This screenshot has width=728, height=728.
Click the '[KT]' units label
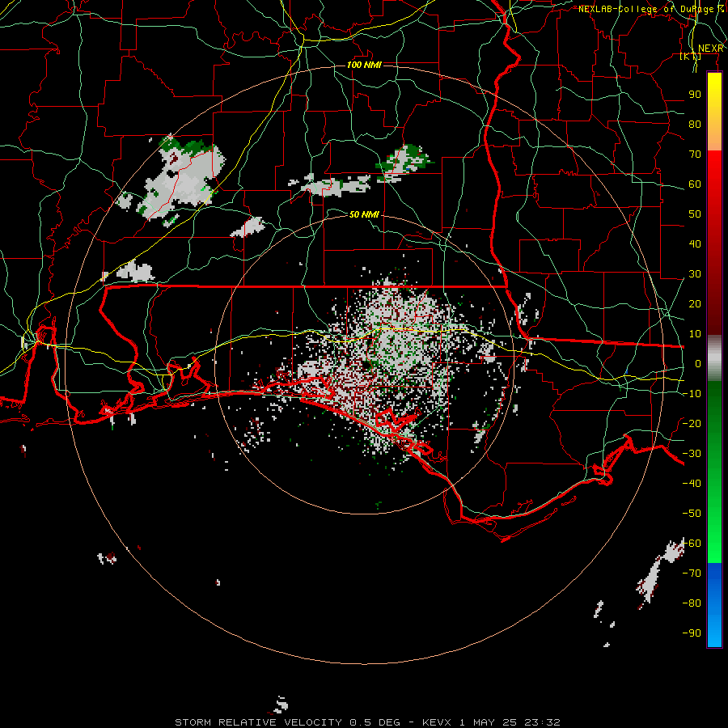[x=691, y=57]
